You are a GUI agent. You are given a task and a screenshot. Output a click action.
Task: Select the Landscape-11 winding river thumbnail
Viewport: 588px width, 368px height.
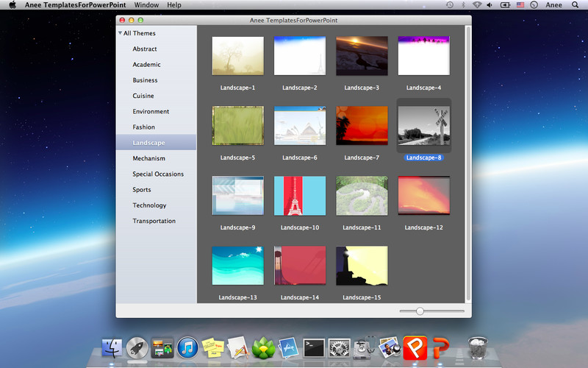pyautogui.click(x=362, y=196)
